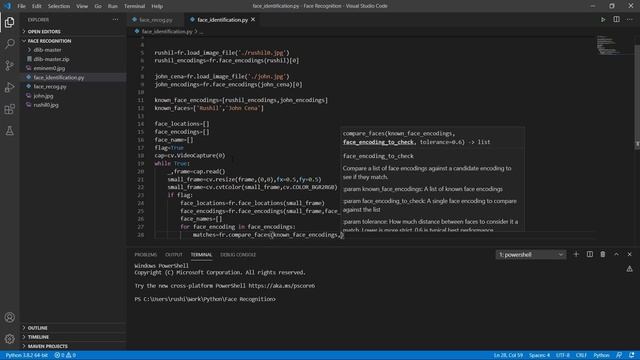Viewport: 640px width, 360px height.
Task: Switch to the Debug Console tab
Action: tap(238, 255)
